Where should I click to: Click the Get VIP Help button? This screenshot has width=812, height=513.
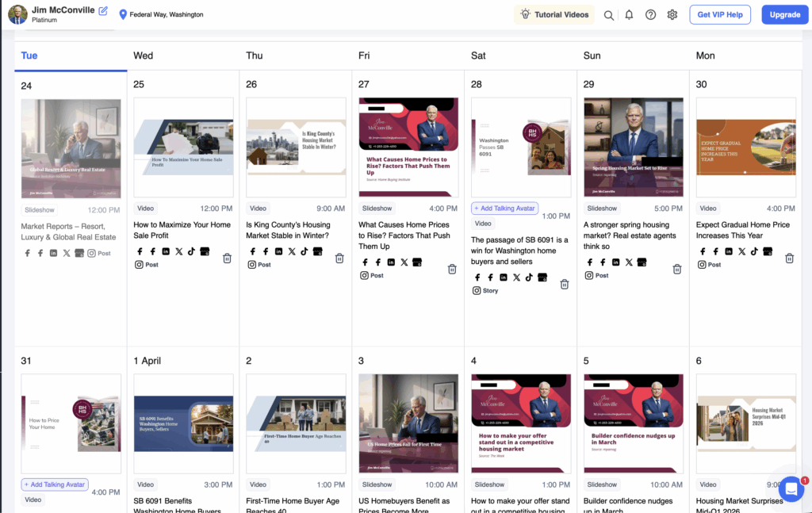719,15
